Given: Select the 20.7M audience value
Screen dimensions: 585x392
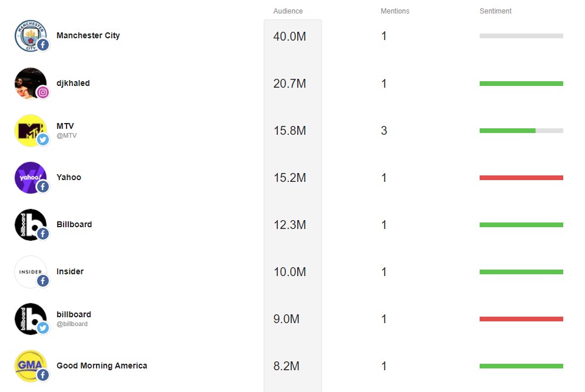Looking at the screenshot, I should point(290,84).
